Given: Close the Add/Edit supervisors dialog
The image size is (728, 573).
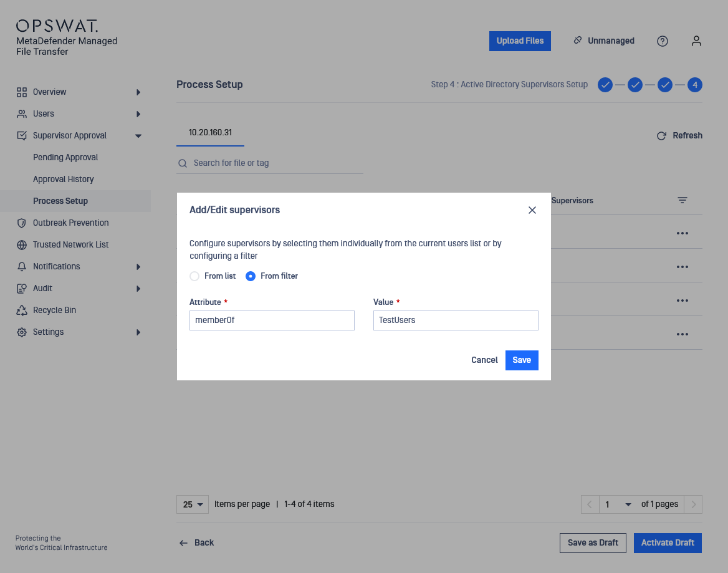Looking at the screenshot, I should tap(532, 210).
